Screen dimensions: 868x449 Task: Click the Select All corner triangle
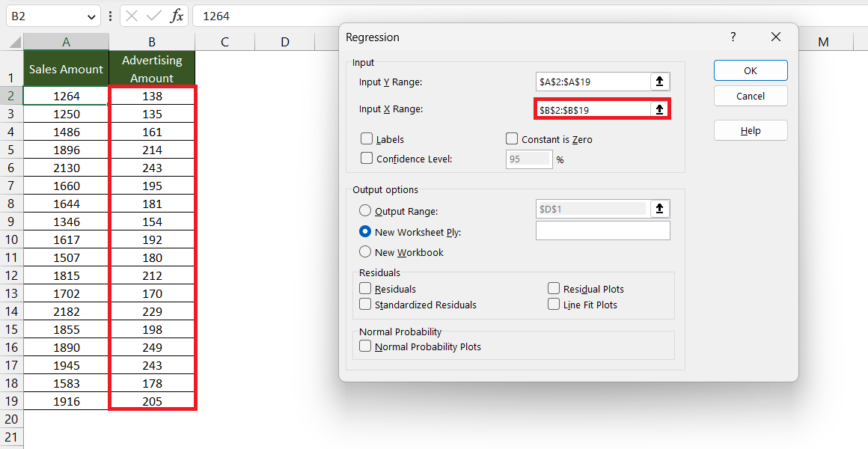pyautogui.click(x=15, y=42)
